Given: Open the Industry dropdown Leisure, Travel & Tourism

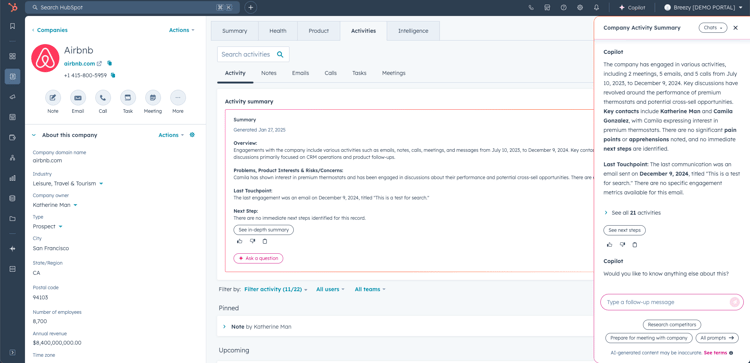Looking at the screenshot, I should click(68, 183).
